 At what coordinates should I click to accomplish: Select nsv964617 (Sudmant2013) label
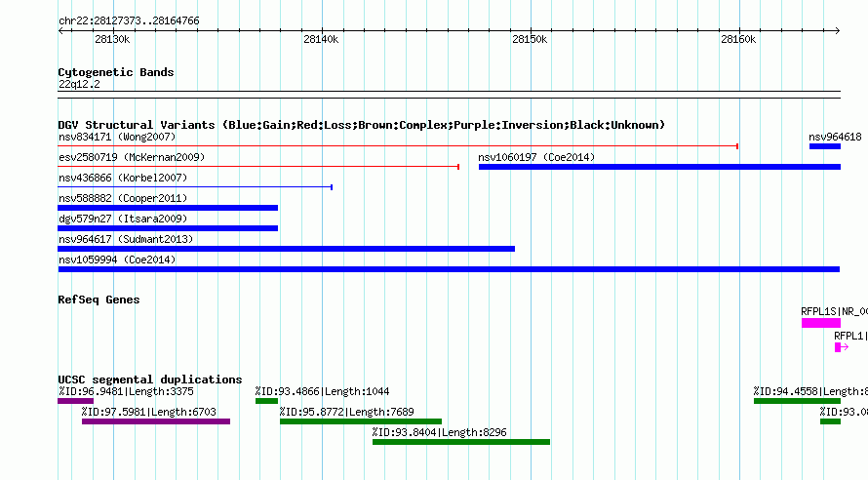pos(126,239)
